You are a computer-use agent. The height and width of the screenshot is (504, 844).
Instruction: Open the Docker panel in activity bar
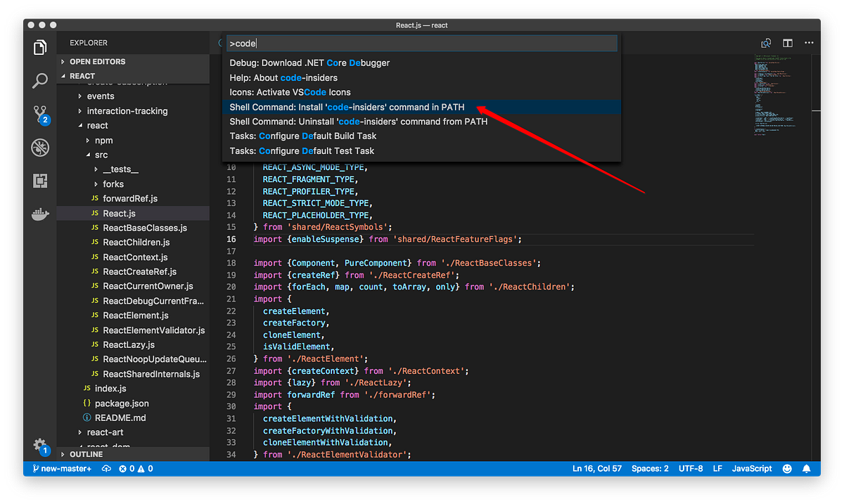[x=40, y=214]
